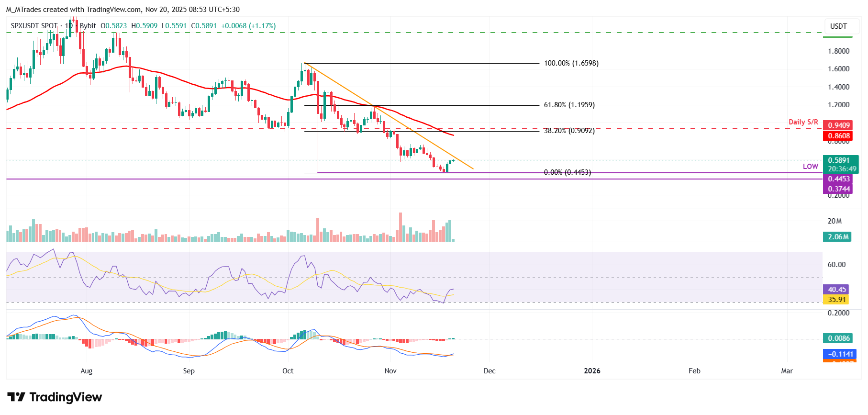This screenshot has width=868, height=415.
Task: Click the 2.06M volume value tag
Action: pos(838,237)
